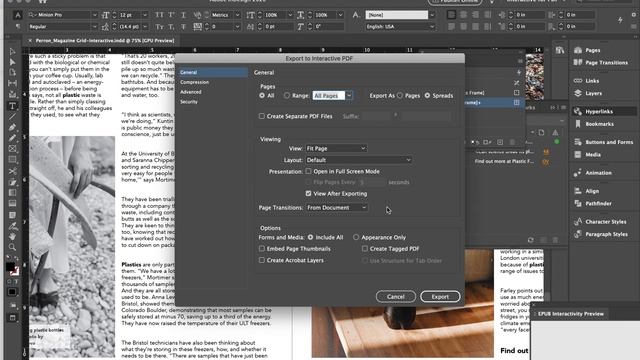Viewport: 640px width, 360px height.
Task: Enable Create Acrobat Layers checkbox
Action: (x=262, y=260)
